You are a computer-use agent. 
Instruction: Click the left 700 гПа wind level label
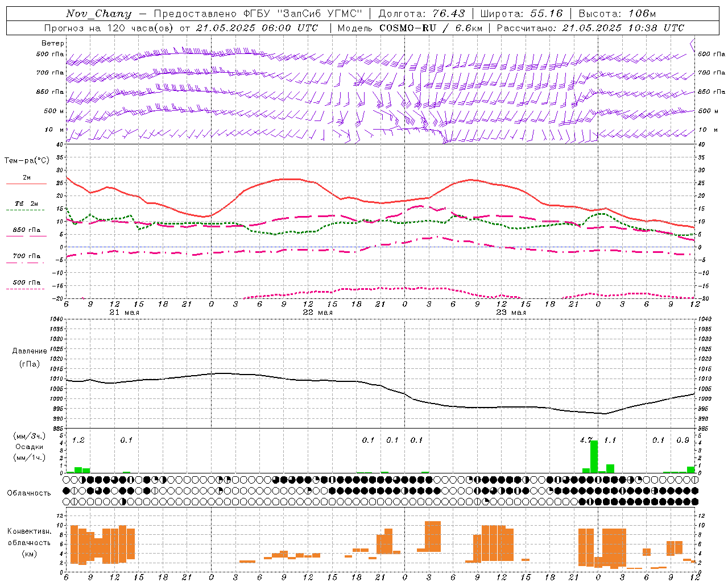tap(49, 73)
